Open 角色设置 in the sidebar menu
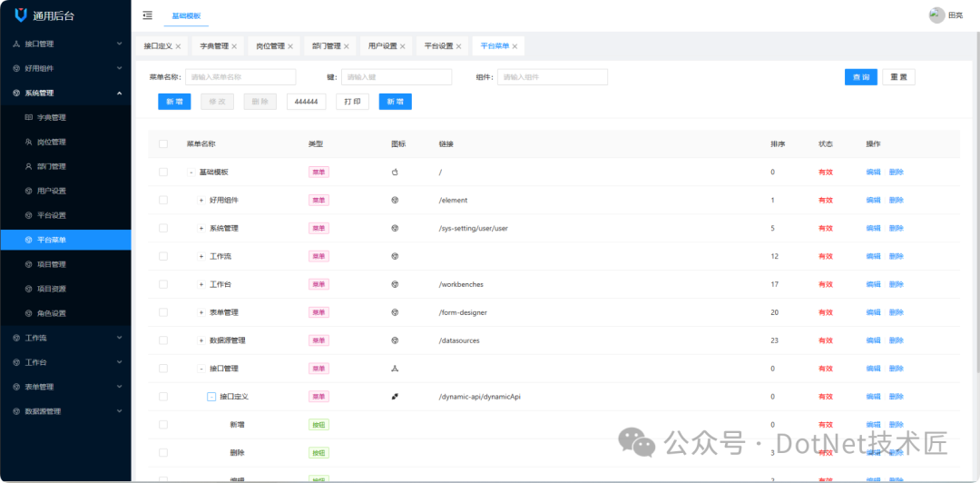The height and width of the screenshot is (483, 980). pos(51,313)
